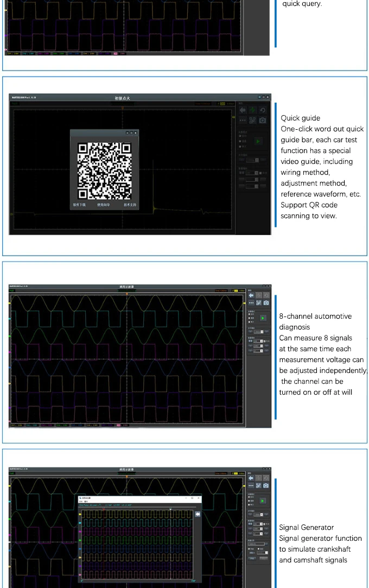
Task: Open three-dots more icon in Quick guide screenshot
Action: click(x=243, y=121)
